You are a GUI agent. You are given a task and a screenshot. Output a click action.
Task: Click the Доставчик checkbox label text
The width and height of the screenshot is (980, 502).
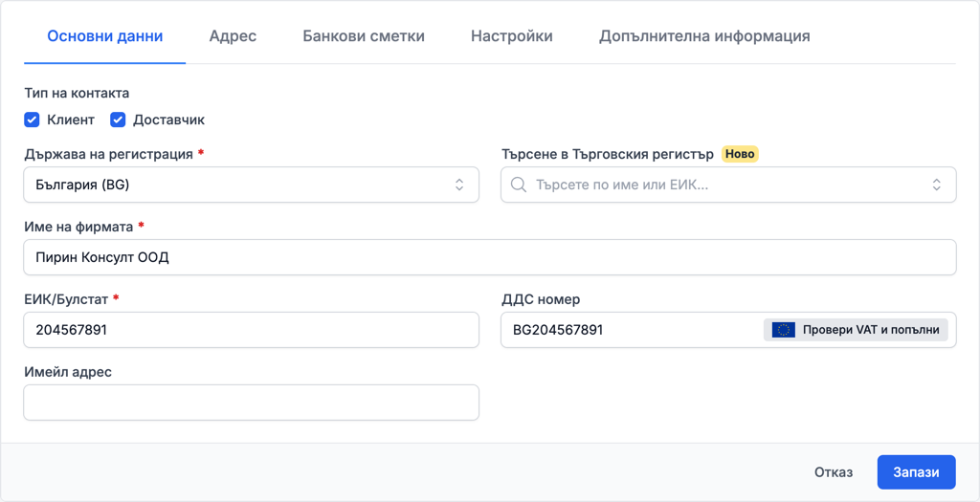(168, 120)
